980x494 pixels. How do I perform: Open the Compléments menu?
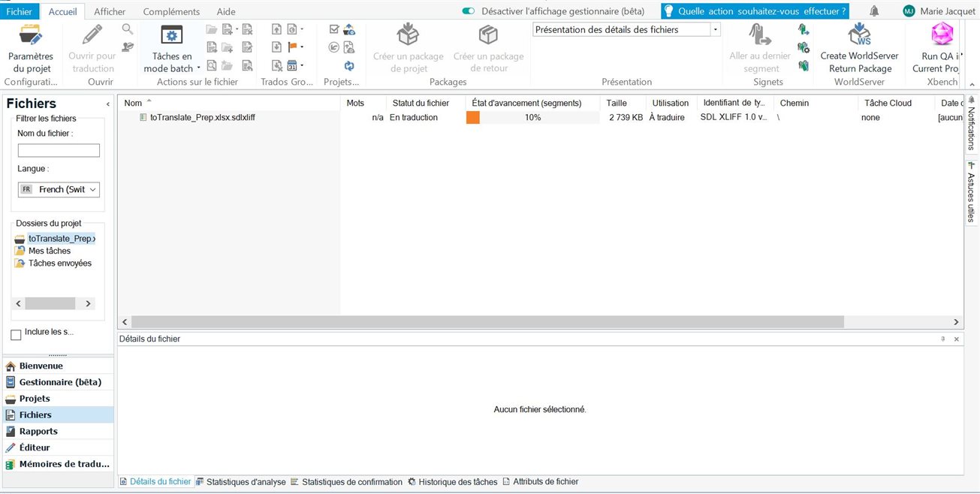pyautogui.click(x=171, y=11)
